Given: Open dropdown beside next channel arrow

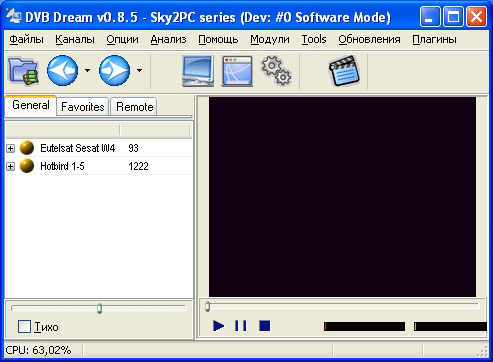Looking at the screenshot, I should (139, 70).
